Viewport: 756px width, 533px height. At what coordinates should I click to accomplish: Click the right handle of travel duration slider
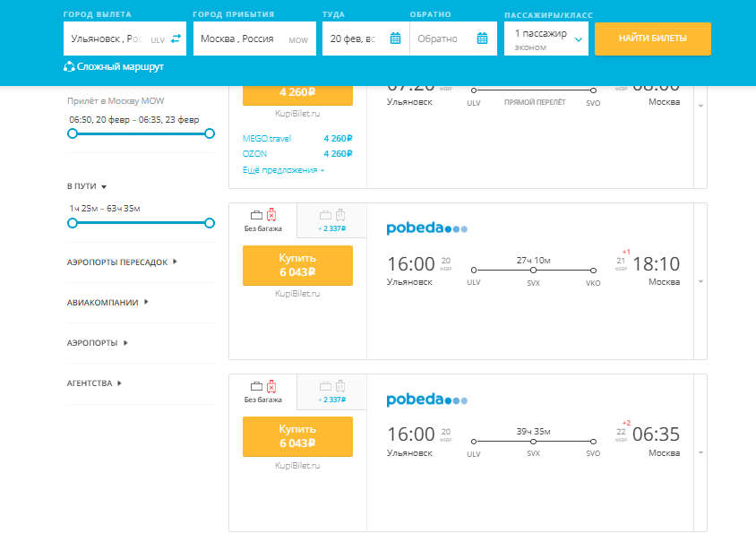click(x=210, y=223)
